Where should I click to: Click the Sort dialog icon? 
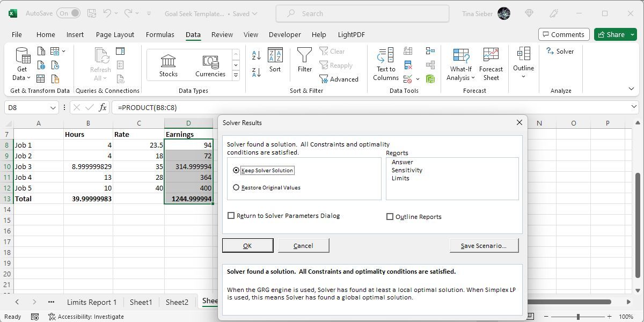[x=275, y=60]
